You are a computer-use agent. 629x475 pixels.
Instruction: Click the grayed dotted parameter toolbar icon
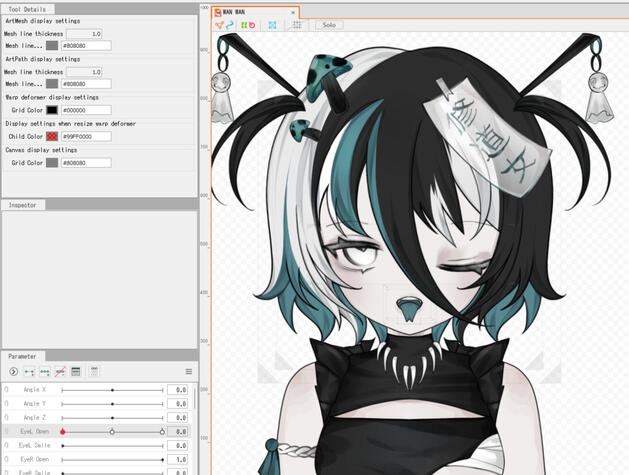pyautogui.click(x=94, y=371)
